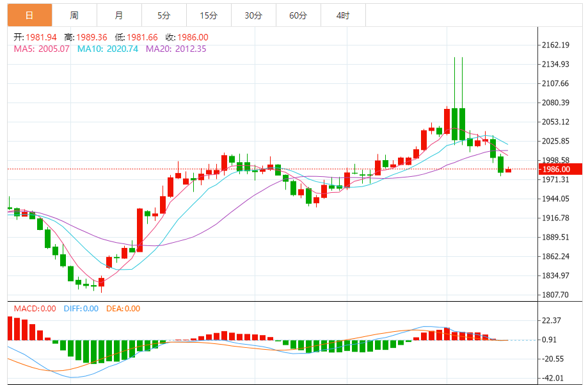Click the 2080.39 price axis label
Image resolution: width=588 pixels, height=385 pixels.
click(555, 102)
